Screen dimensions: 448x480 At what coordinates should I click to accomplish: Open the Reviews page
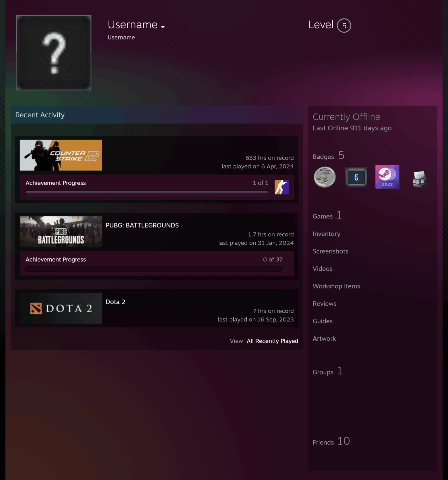pos(324,304)
